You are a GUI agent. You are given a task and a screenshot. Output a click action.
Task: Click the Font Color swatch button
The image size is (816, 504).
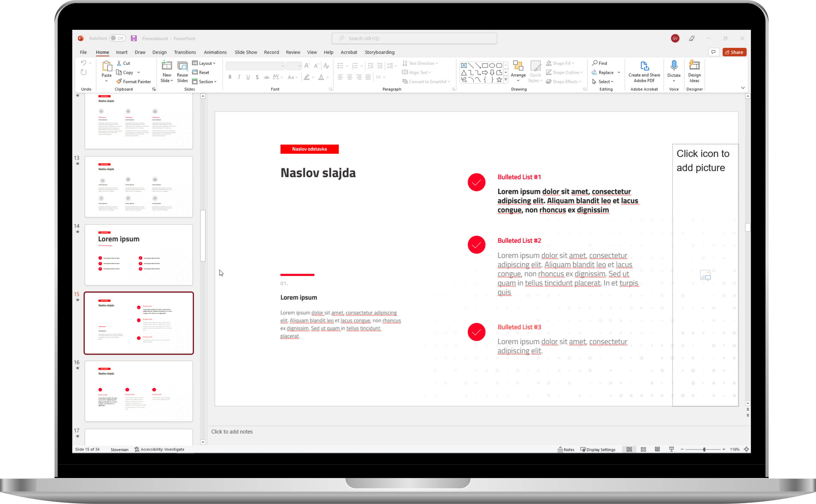point(321,77)
